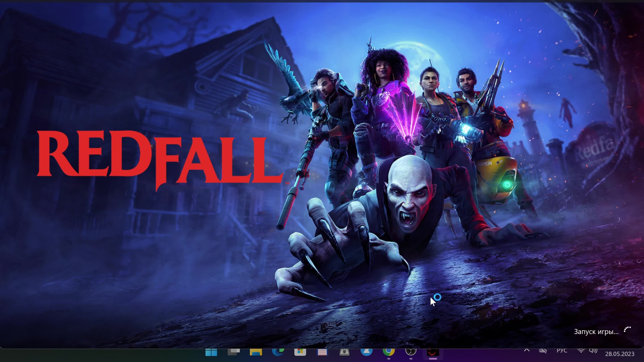The width and height of the screenshot is (644, 362).
Task: Click the active Redfall taskbar icon
Action: tap(433, 352)
